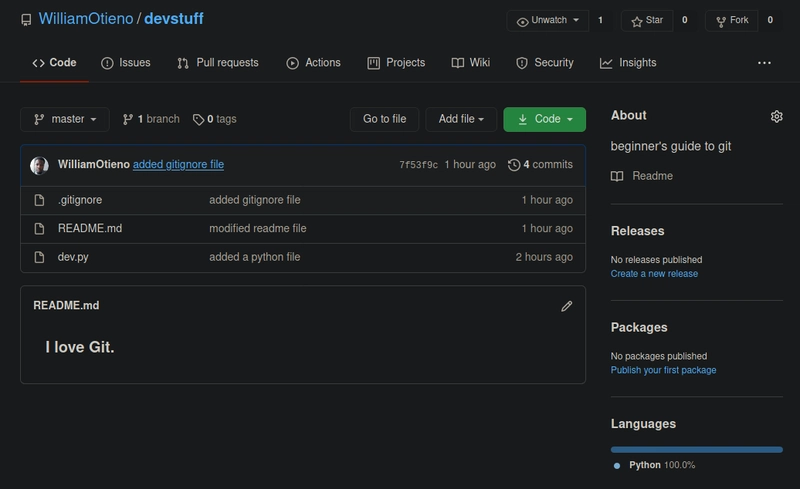Image resolution: width=800 pixels, height=489 pixels.
Task: Click the file icon next to .gitignore
Action: (x=39, y=200)
